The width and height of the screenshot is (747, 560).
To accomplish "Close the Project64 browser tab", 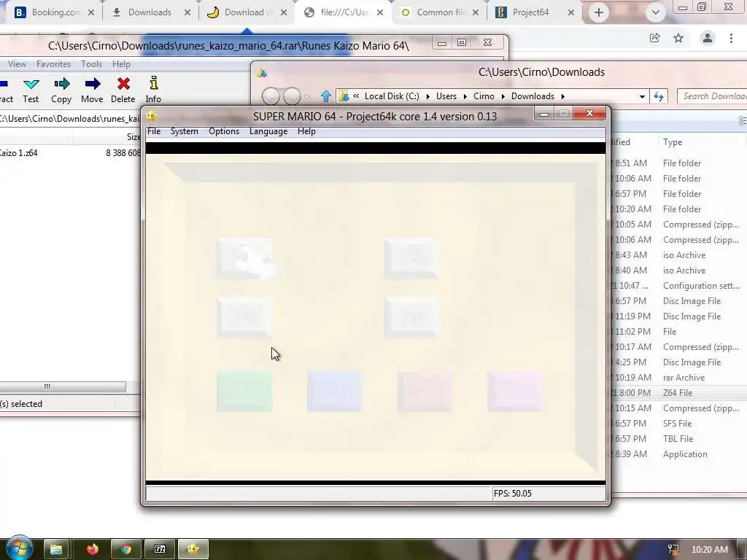I will pos(571,13).
